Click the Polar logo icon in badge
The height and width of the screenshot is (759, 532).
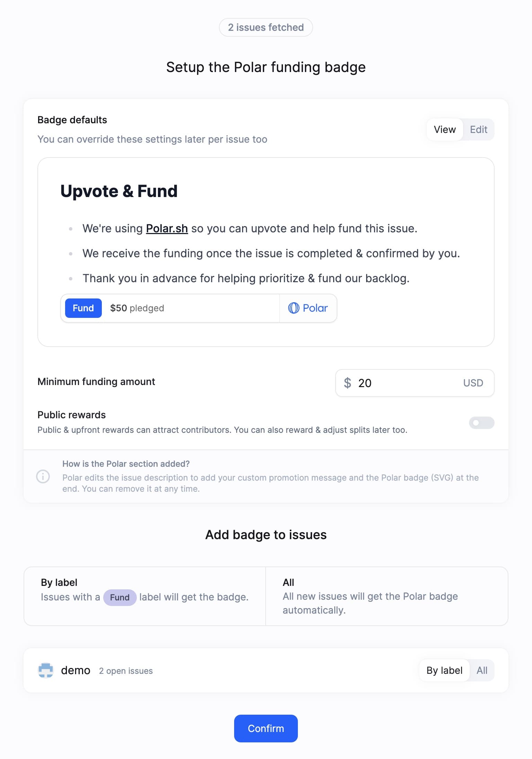tap(293, 308)
